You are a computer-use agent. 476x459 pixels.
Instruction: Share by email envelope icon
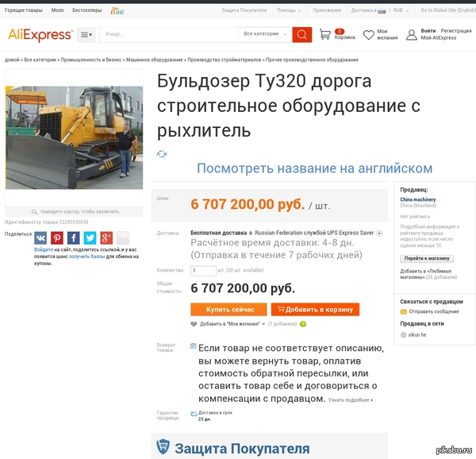tap(123, 238)
